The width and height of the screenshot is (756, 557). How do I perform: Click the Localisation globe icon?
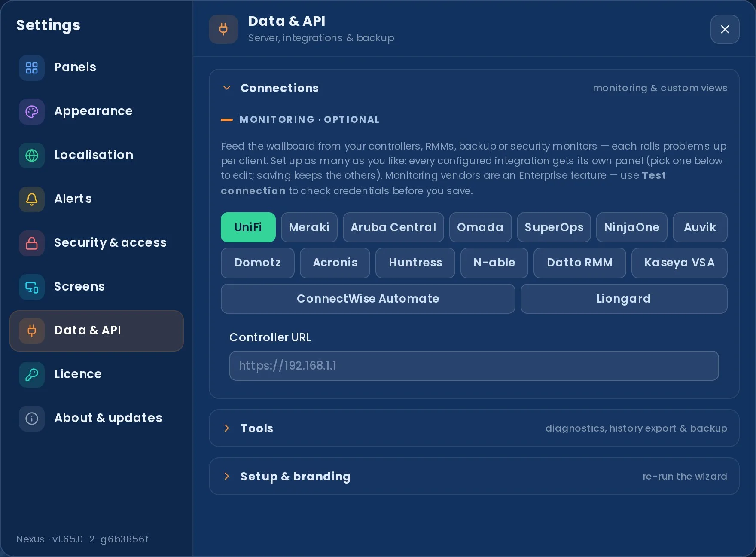[32, 155]
